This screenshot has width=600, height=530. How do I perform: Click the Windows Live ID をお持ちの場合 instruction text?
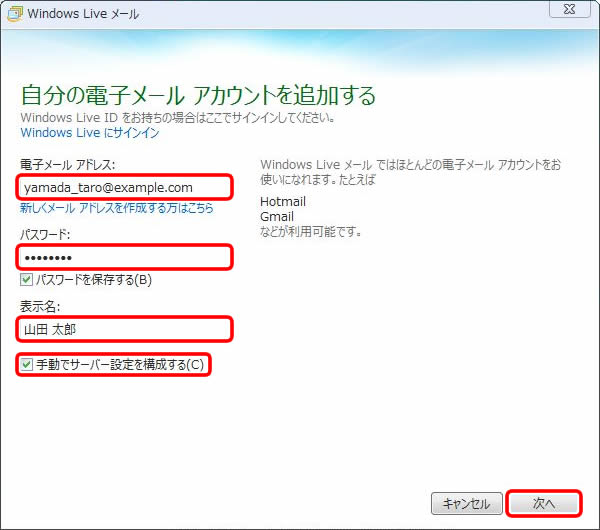[x=177, y=117]
